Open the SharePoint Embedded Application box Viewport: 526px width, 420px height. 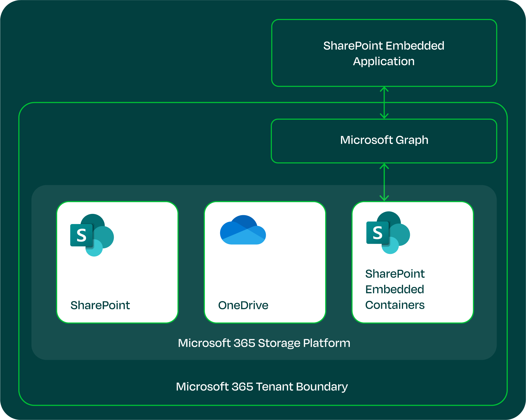(384, 52)
